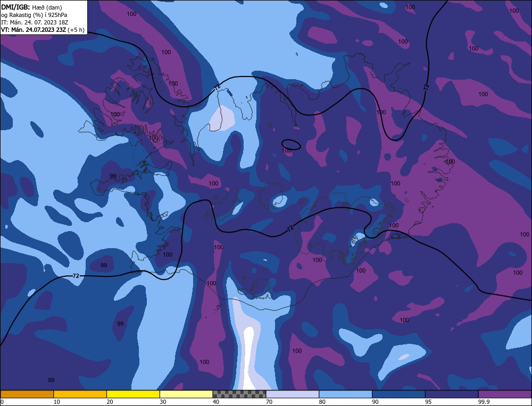532x406 pixels.
Task: Select the orange 10–20 legend swatch
Action: 80,394
